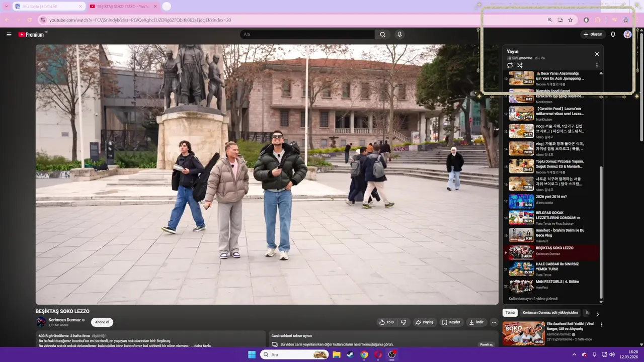Play HALE CABBAR ile SINIRSIZ YEMEK TURU
This screenshot has width=644, height=362.
tap(551, 269)
